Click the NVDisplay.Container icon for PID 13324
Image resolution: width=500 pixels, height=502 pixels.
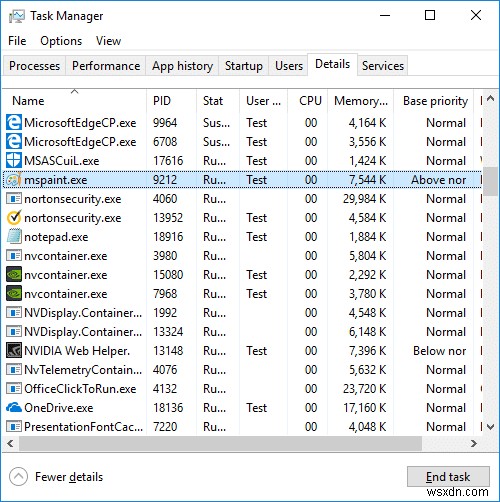click(x=14, y=332)
